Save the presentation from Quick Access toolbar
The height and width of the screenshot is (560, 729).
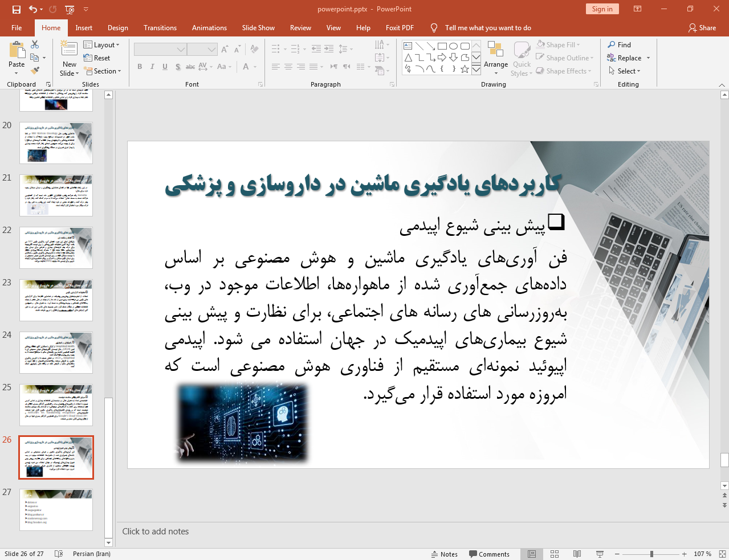[16, 9]
